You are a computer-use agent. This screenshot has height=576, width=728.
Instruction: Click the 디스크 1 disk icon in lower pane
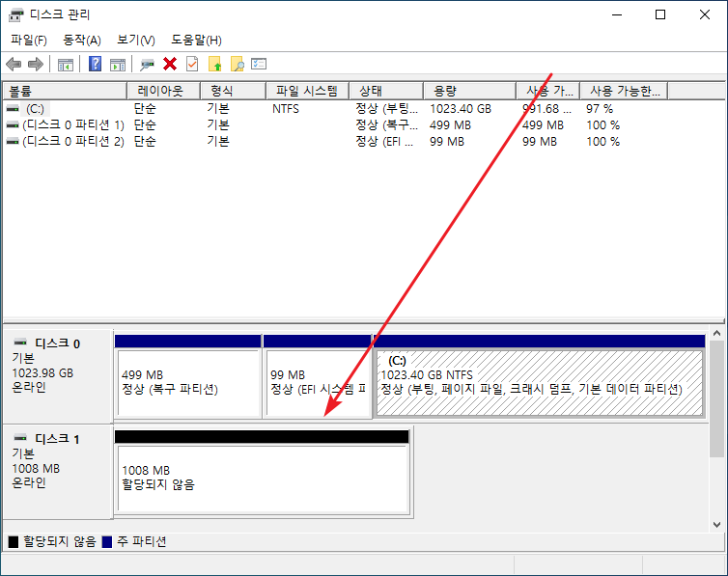click(20, 438)
